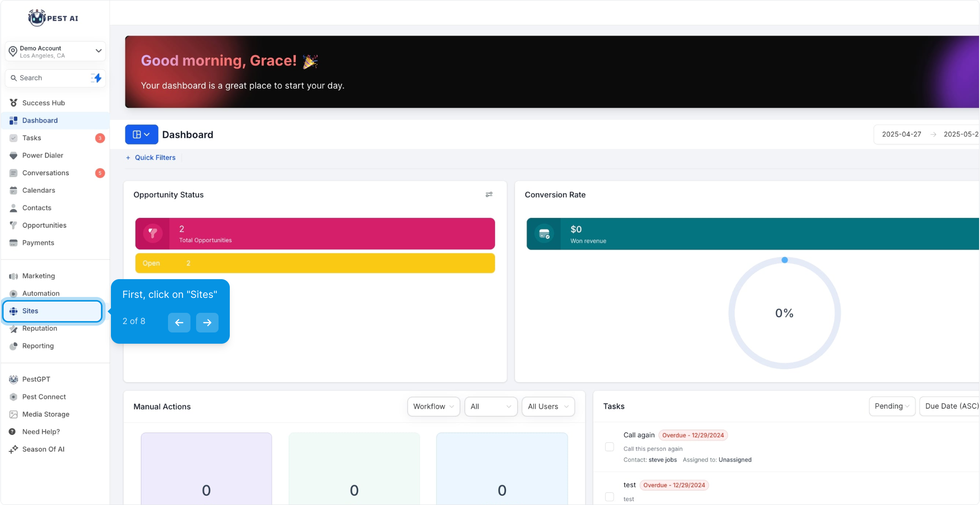Click the tour previous arrow button
980x505 pixels.
tap(179, 323)
